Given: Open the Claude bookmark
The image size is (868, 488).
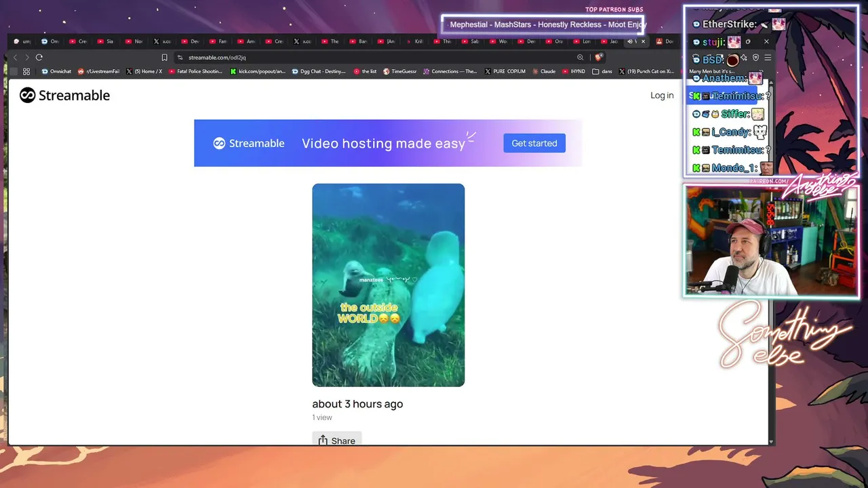Looking at the screenshot, I should point(544,71).
